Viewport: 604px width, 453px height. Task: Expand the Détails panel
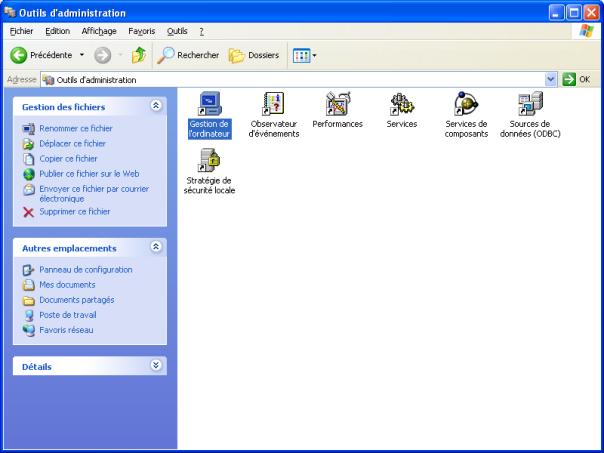click(x=156, y=365)
